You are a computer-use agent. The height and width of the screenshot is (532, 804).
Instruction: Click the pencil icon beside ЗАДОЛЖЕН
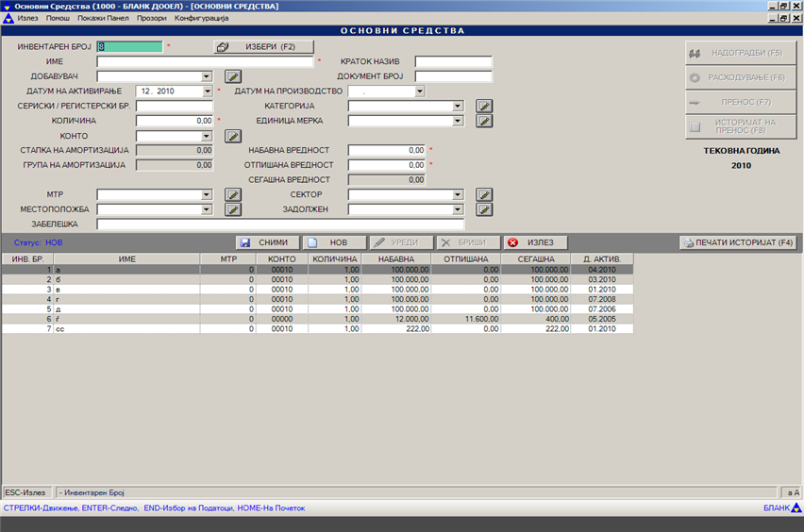pos(484,209)
